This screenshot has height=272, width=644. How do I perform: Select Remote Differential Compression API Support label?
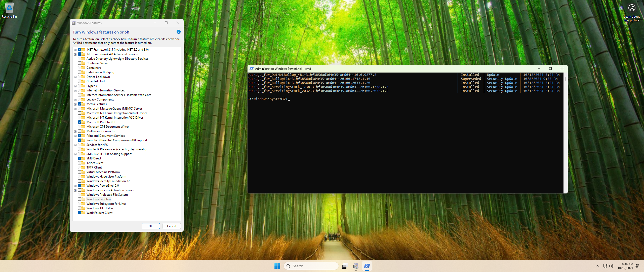pyautogui.click(x=117, y=140)
